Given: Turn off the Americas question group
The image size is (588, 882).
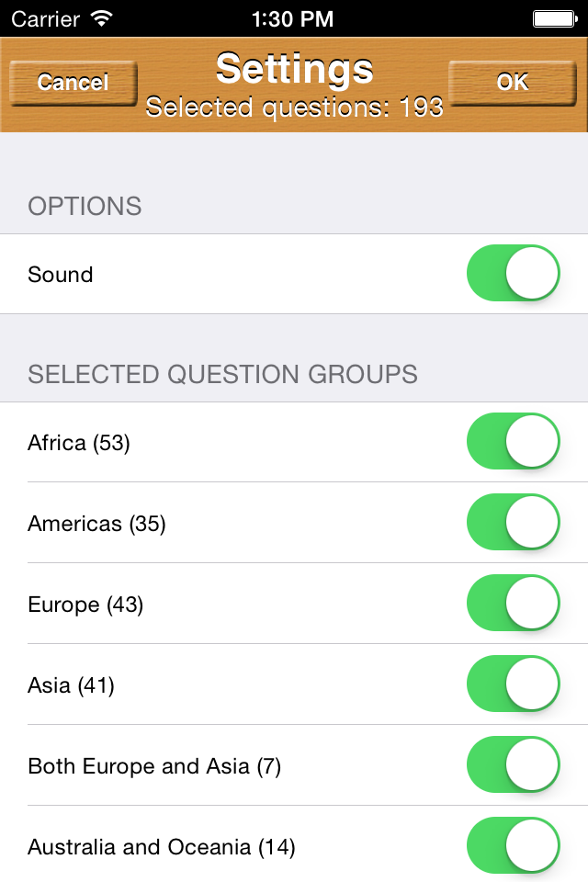Looking at the screenshot, I should tap(513, 523).
